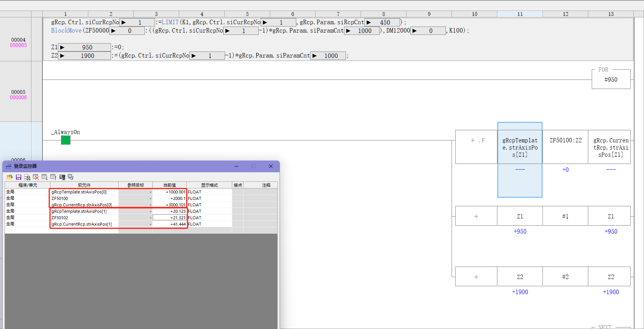Select the ZF50100 row in monitor list

coord(83,198)
